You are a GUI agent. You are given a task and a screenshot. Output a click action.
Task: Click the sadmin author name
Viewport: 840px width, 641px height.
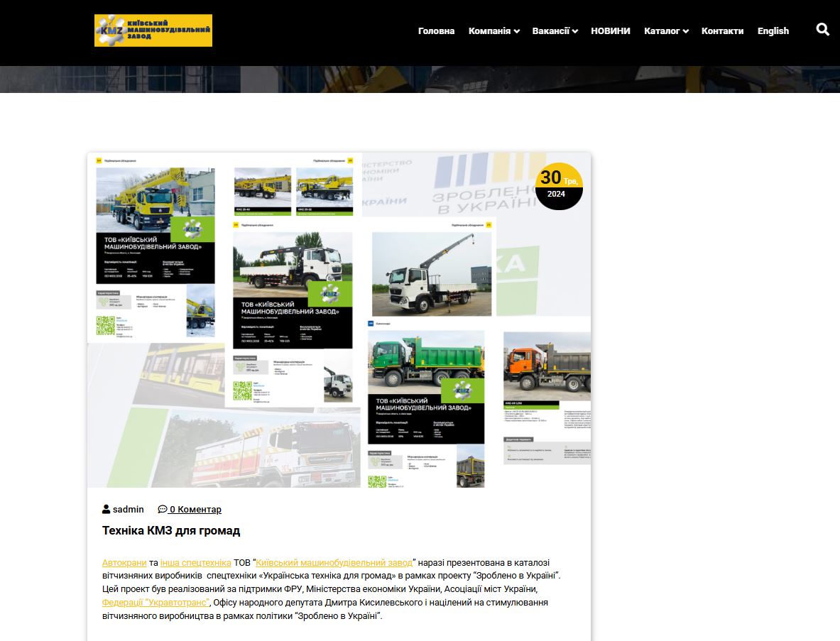(x=128, y=509)
